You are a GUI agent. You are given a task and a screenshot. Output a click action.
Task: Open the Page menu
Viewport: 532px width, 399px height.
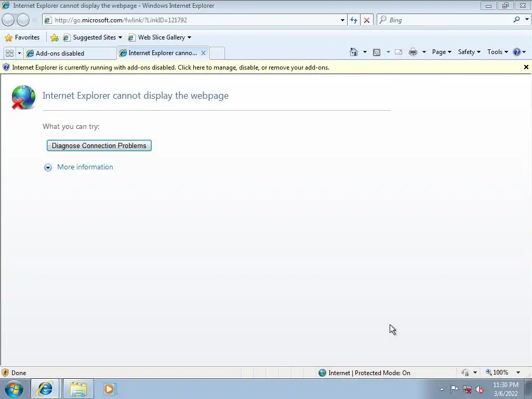[442, 52]
